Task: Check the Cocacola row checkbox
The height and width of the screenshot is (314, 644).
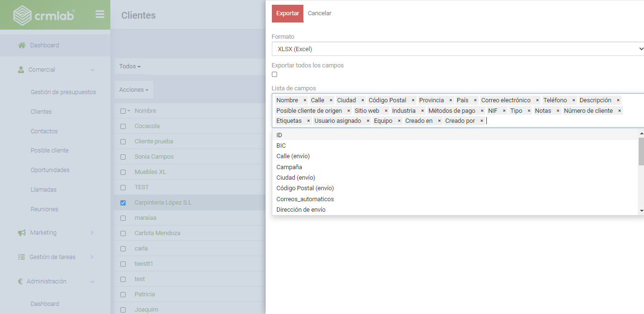Action: (x=123, y=126)
